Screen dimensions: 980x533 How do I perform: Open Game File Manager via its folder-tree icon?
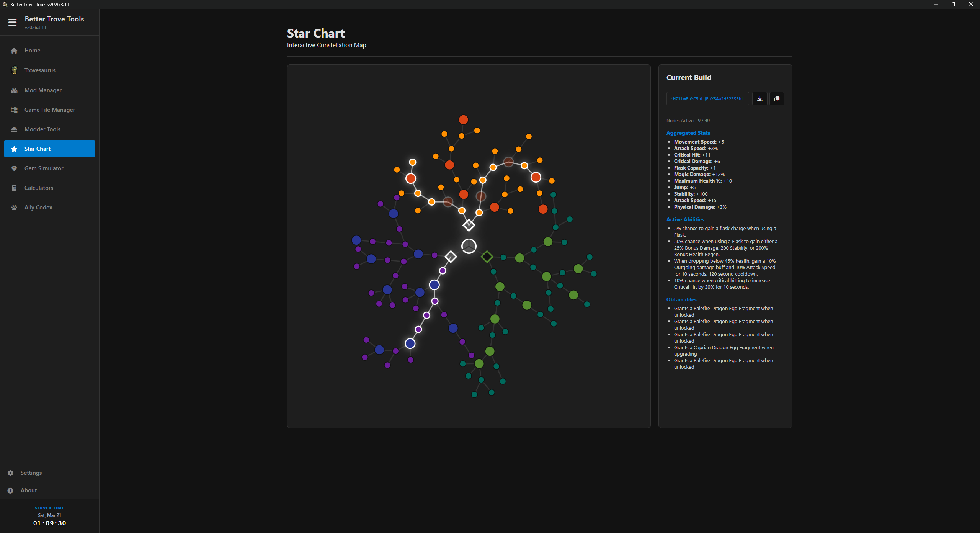point(14,110)
